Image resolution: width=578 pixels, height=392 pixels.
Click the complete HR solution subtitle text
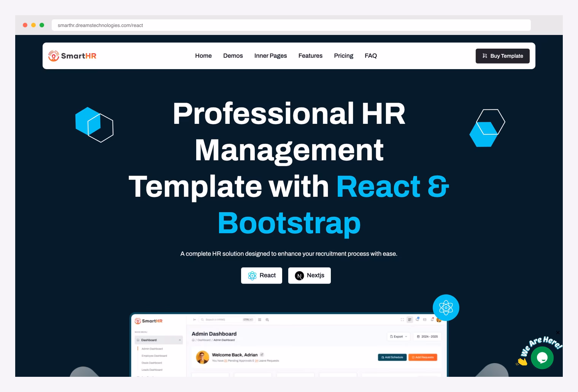(x=289, y=254)
